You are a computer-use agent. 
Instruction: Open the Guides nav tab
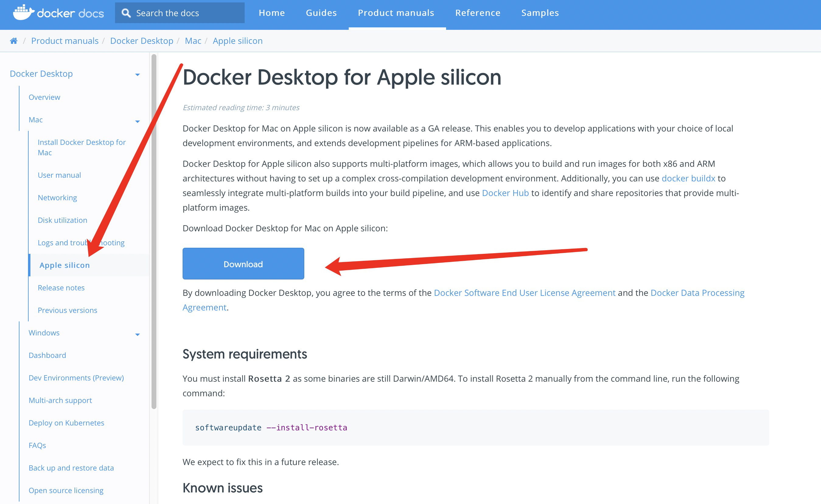(321, 13)
